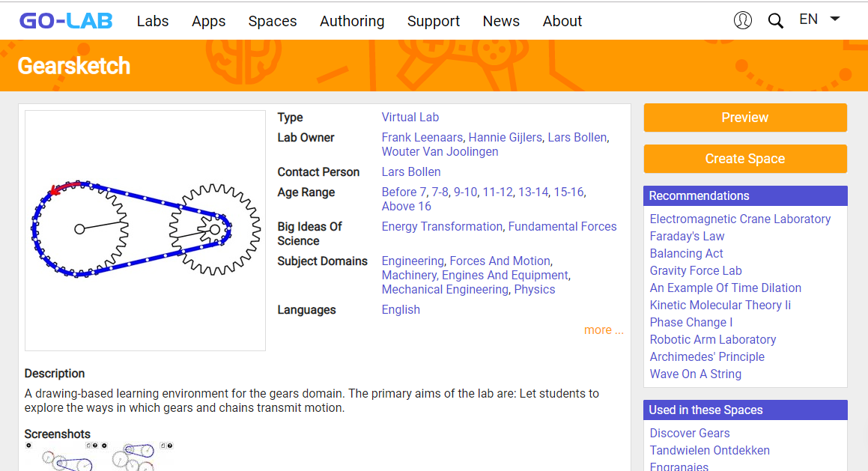Open the Labs menu
The image size is (868, 471).
[153, 21]
